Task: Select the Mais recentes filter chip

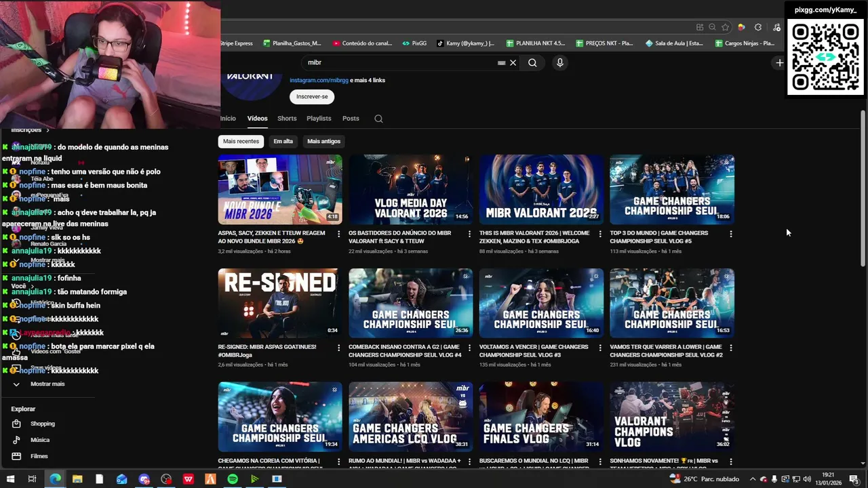Action: click(x=241, y=141)
